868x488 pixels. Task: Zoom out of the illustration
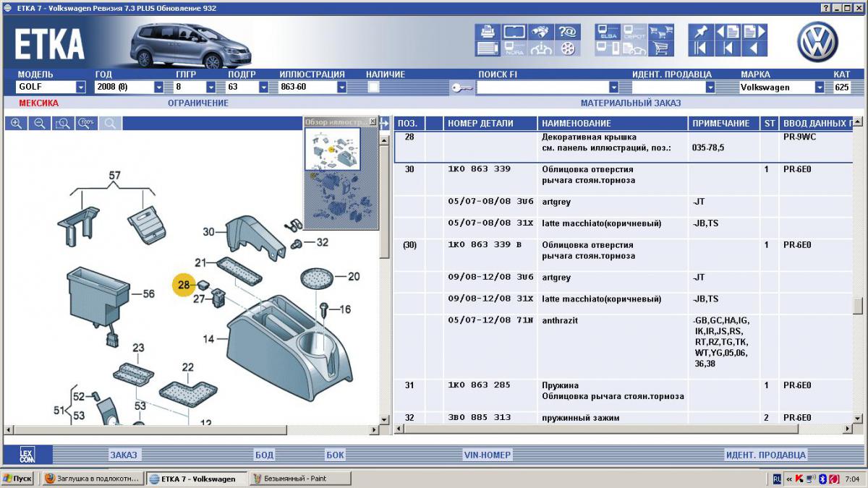tap(40, 124)
